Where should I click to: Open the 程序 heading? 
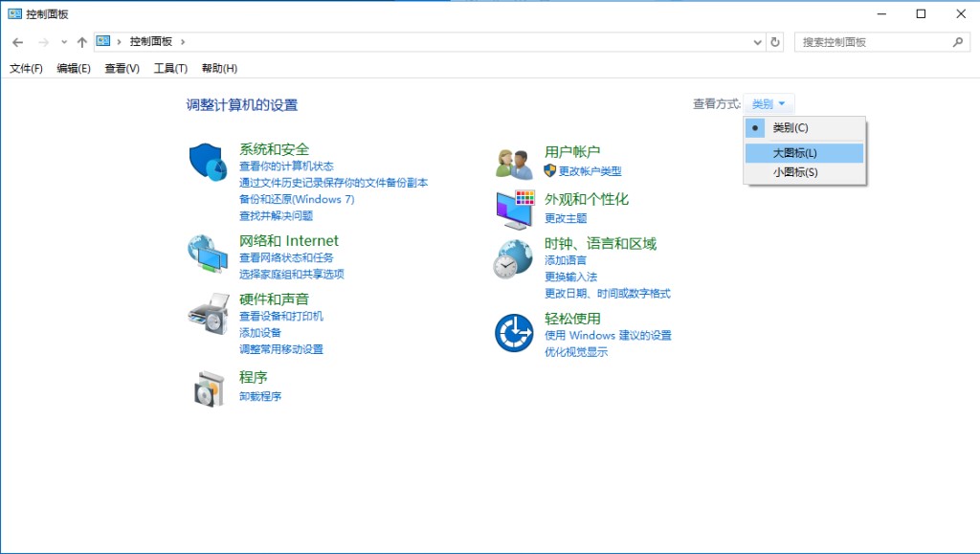[x=253, y=377]
